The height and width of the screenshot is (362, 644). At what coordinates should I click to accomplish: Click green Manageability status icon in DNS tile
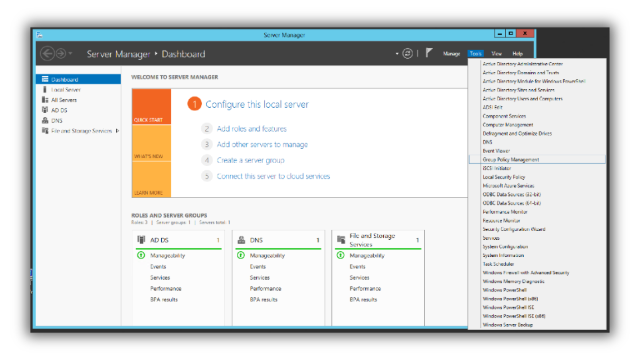(241, 255)
